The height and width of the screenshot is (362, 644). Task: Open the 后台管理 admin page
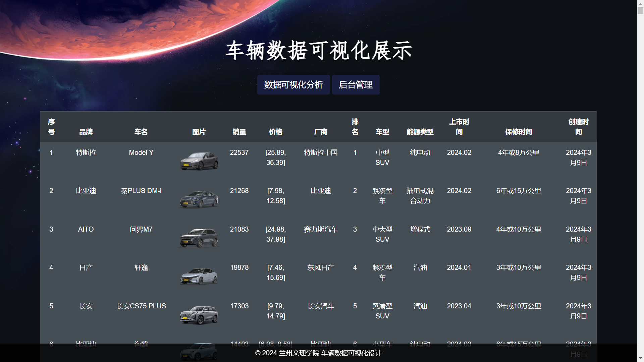point(356,84)
